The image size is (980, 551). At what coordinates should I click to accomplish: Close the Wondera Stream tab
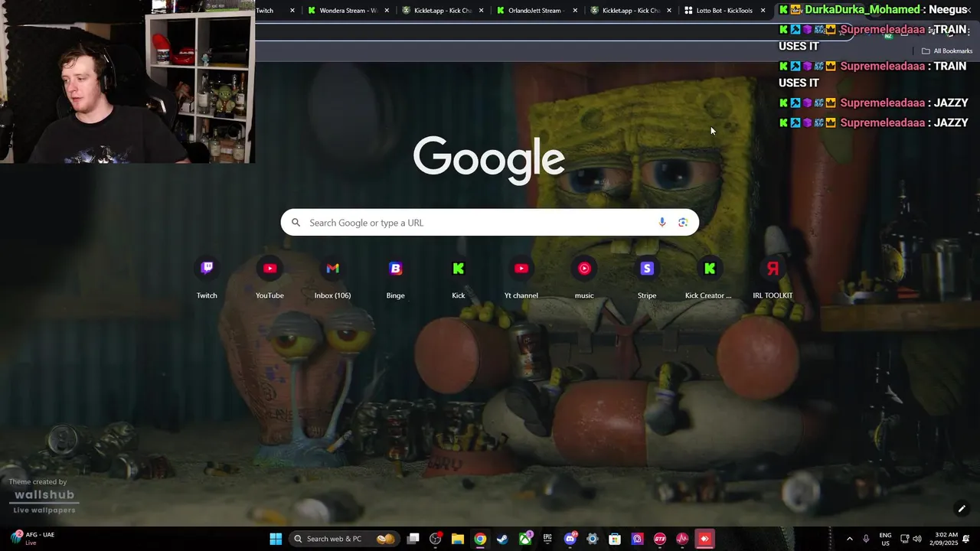point(387,11)
